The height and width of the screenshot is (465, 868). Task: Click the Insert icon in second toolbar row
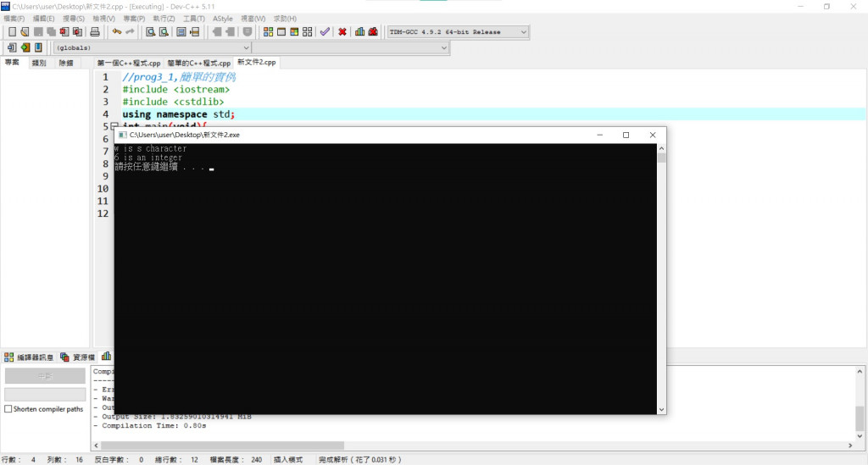[12, 47]
